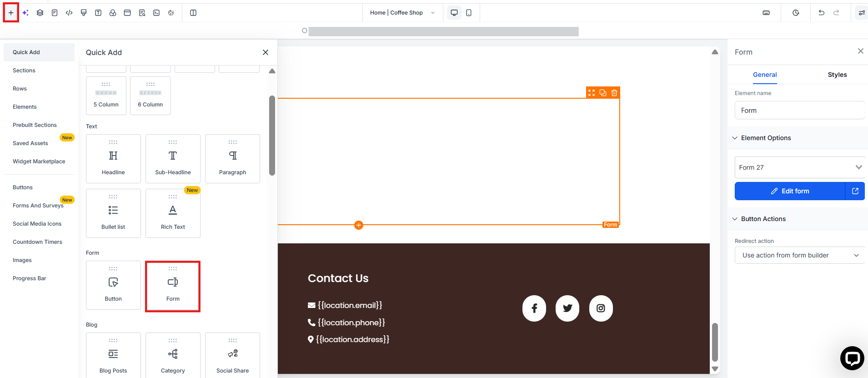Open the Layers panel icon
Screen dimensions: 868x378
[40, 13]
